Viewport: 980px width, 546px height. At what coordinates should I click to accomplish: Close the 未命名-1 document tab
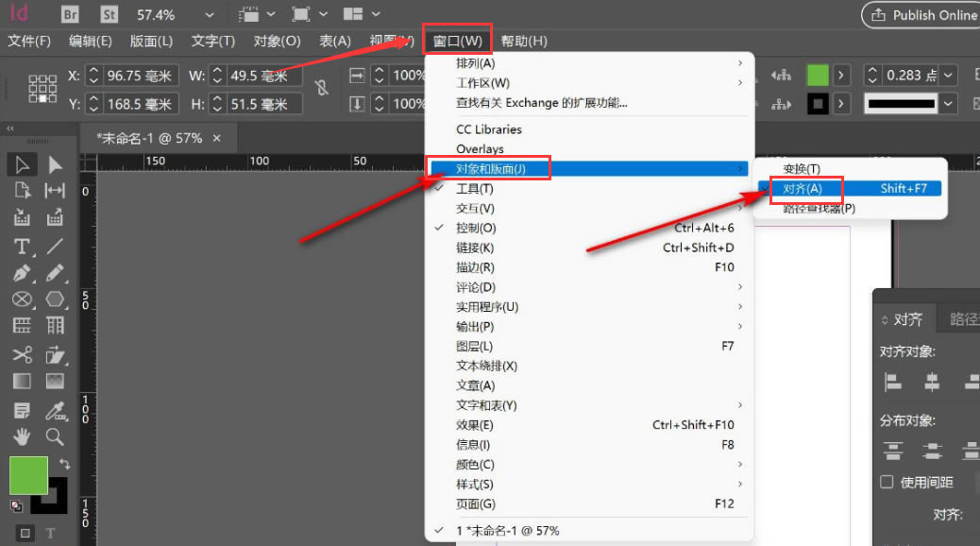tap(217, 138)
